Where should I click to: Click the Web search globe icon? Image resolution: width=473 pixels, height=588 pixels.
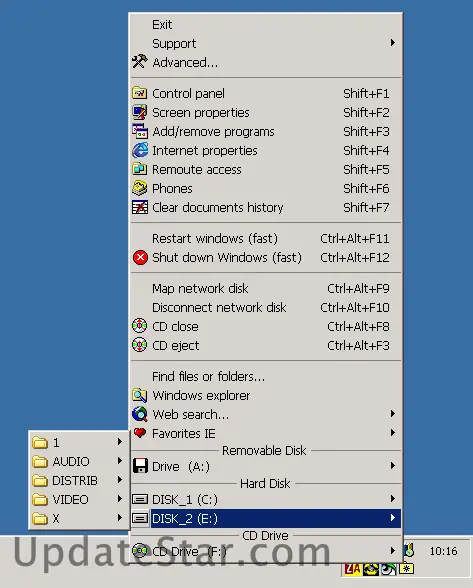tap(140, 414)
